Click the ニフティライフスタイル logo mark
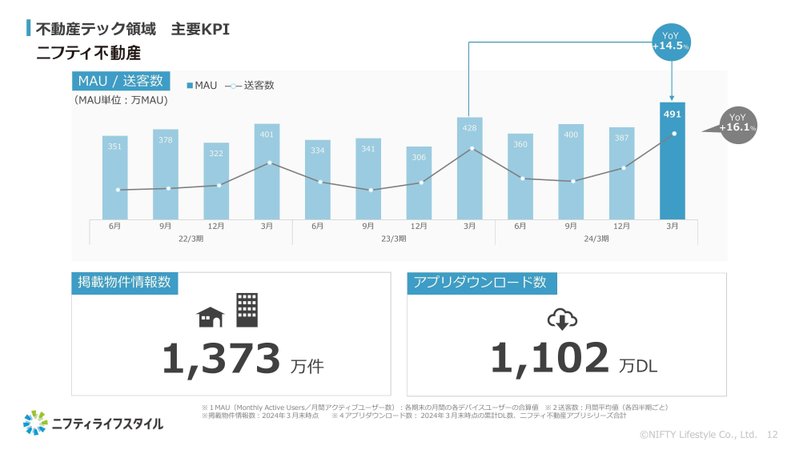800x450 pixels. pos(35,422)
